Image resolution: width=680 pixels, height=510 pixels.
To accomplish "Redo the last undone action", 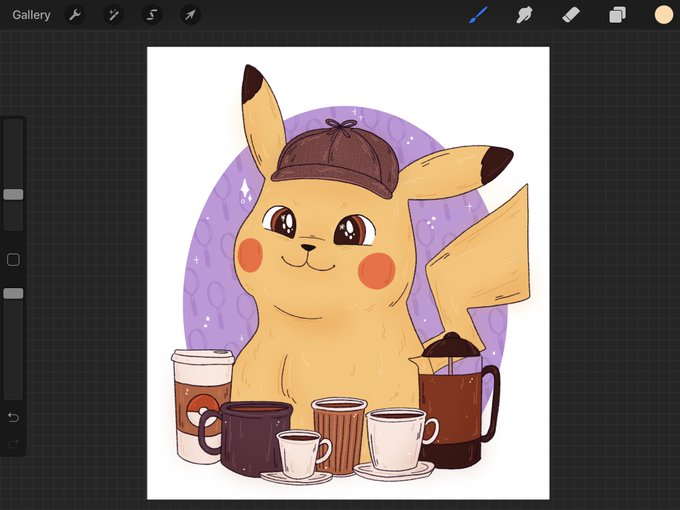I will (13, 444).
